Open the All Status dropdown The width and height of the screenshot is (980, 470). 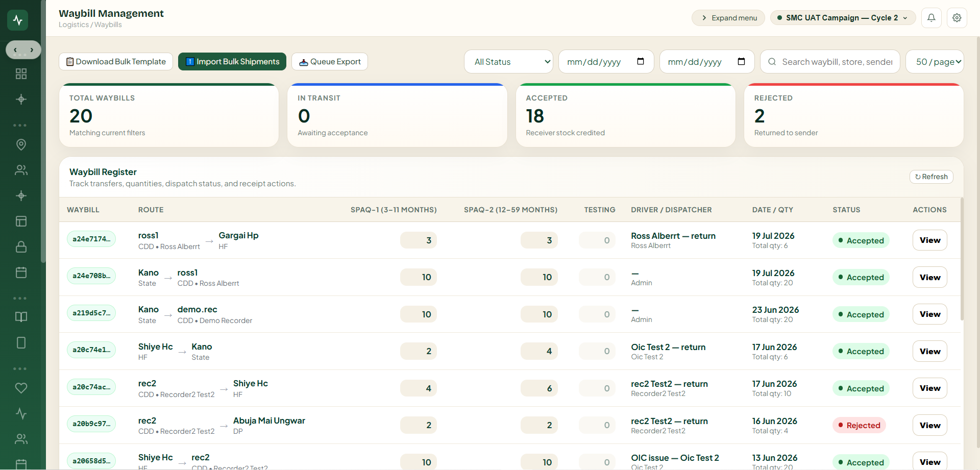[x=508, y=62]
